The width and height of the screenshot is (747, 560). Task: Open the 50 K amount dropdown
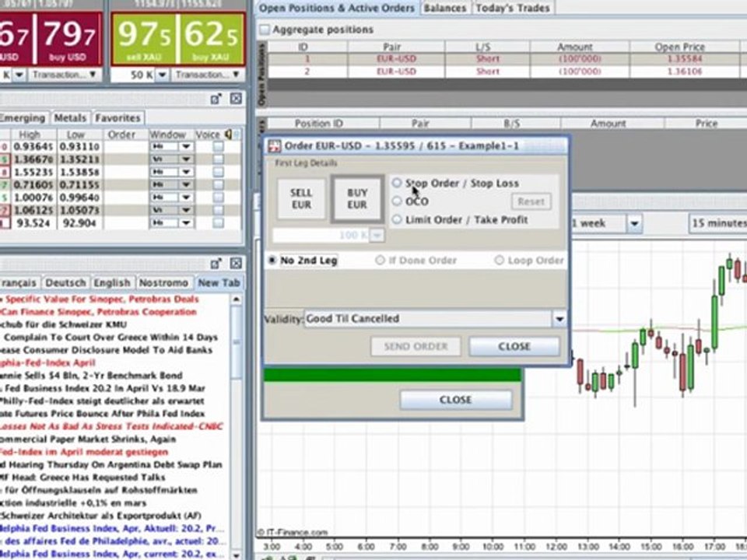162,75
